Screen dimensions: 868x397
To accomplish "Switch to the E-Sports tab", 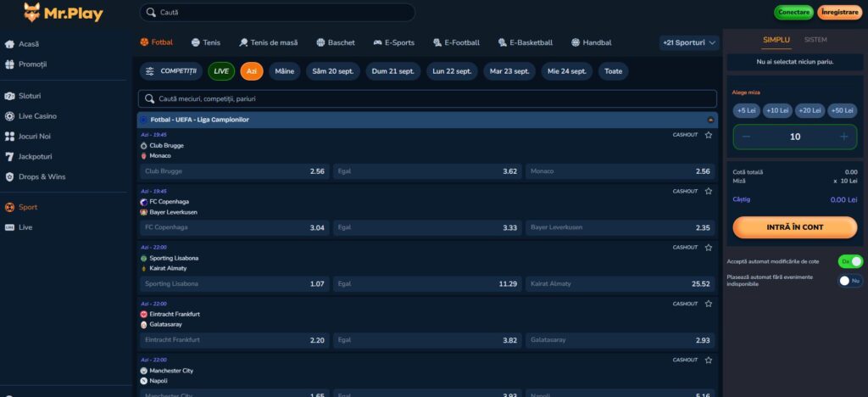I will coord(393,42).
